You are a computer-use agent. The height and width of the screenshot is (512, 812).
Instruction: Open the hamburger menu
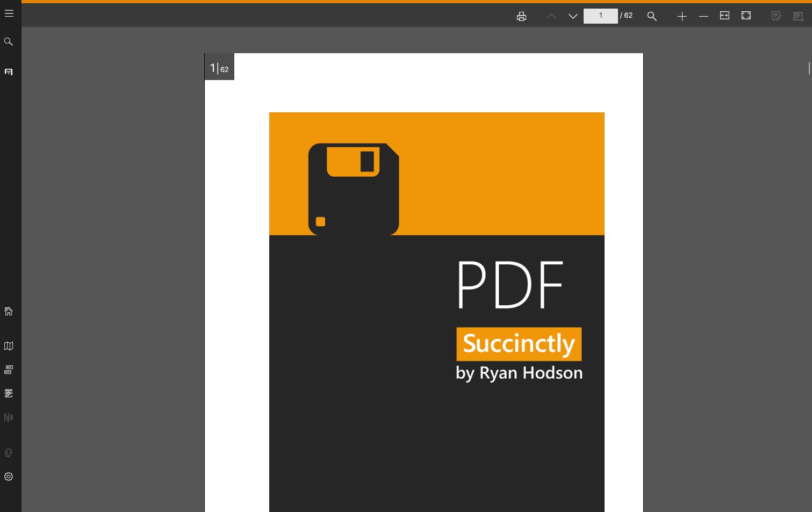click(x=9, y=13)
